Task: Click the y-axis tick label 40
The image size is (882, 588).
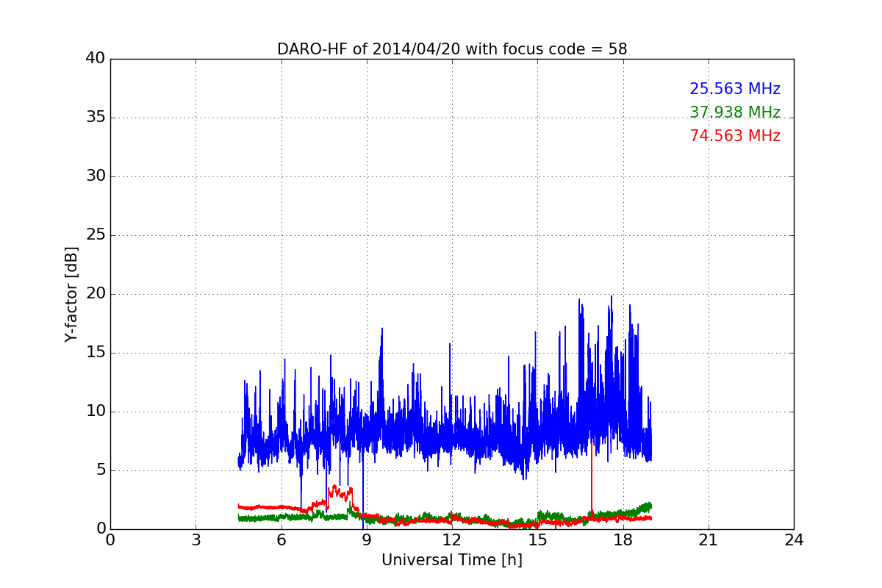Action: tap(96, 59)
